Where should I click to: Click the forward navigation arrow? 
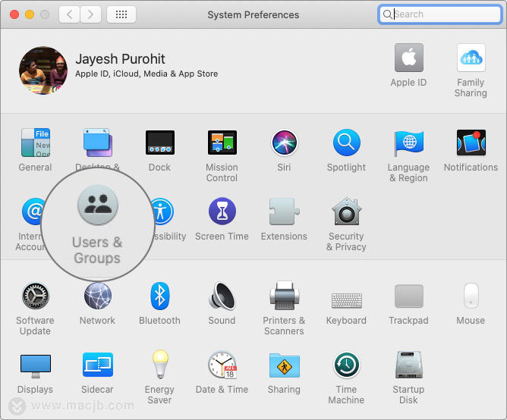coord(90,14)
